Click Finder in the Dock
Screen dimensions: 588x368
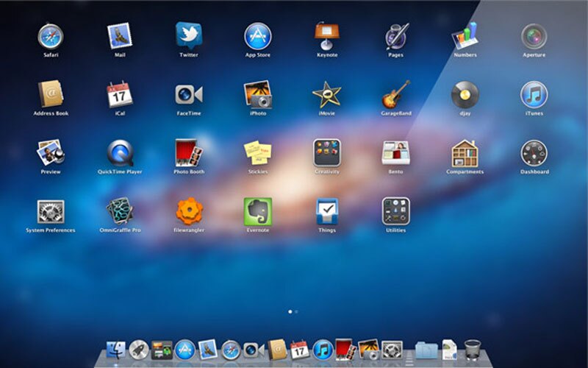coord(116,350)
